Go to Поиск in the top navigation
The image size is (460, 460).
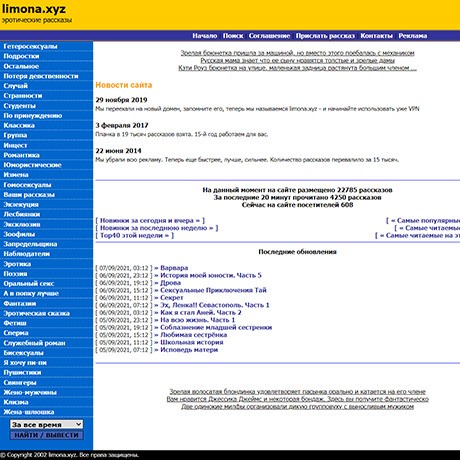point(233,36)
